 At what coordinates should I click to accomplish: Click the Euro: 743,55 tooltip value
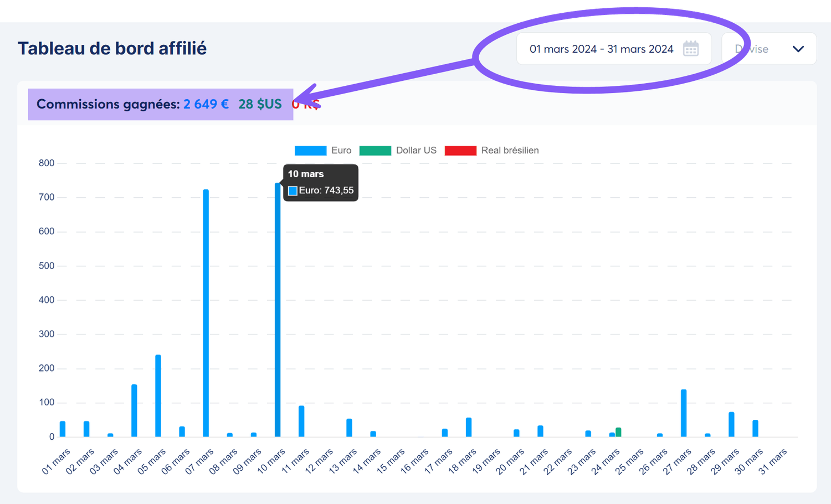(326, 191)
